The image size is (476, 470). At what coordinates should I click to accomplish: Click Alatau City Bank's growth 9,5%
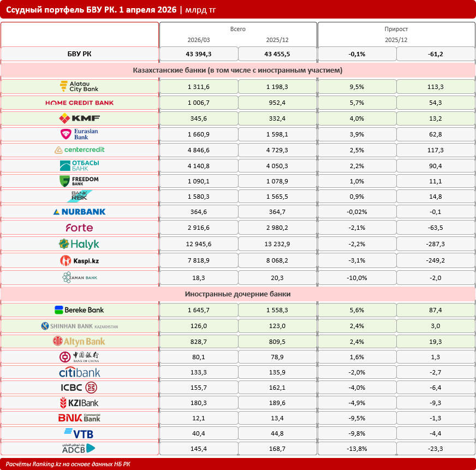[x=356, y=87]
